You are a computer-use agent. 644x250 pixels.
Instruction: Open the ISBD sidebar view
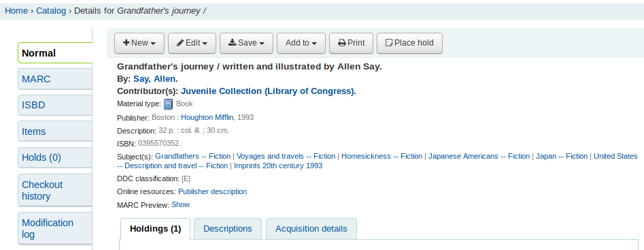click(x=55, y=106)
